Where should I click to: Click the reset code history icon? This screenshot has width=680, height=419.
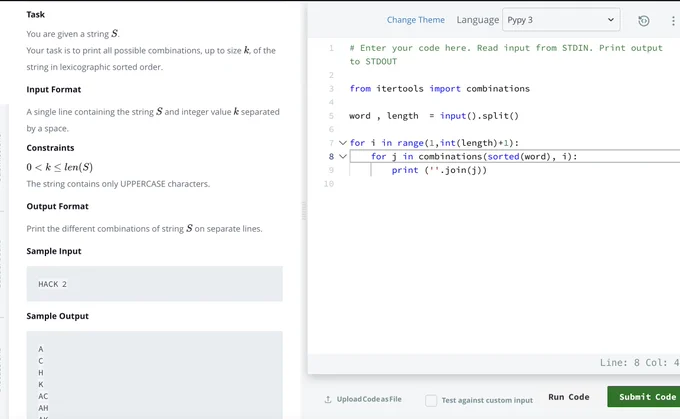coord(644,20)
